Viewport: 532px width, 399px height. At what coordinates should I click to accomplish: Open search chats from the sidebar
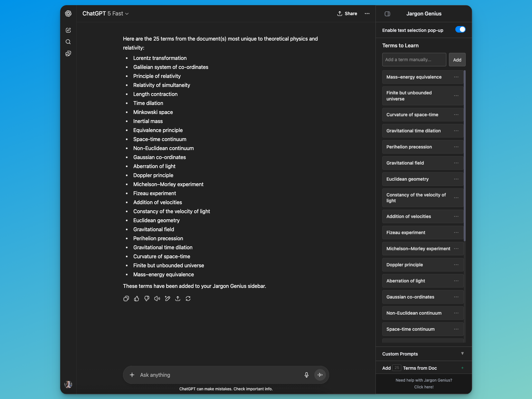[x=68, y=42]
